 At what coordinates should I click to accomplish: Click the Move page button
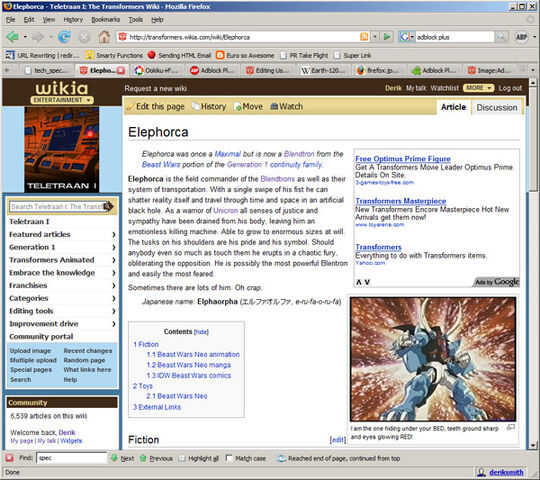248,107
